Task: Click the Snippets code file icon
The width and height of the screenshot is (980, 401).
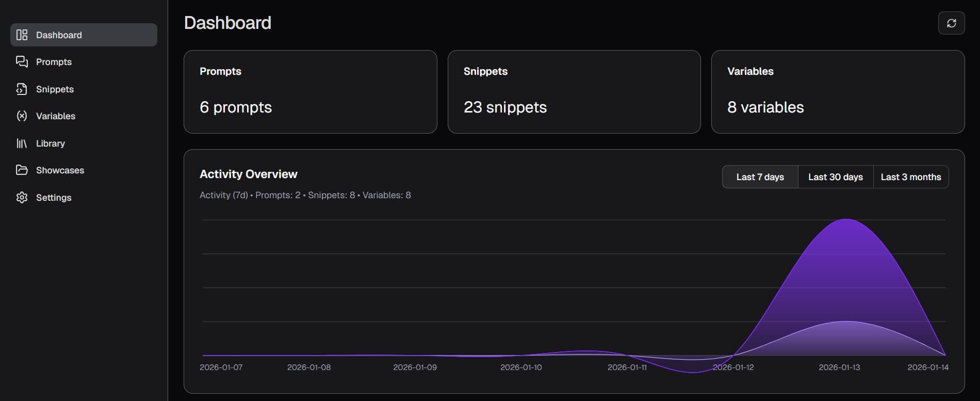Action: coord(22,89)
